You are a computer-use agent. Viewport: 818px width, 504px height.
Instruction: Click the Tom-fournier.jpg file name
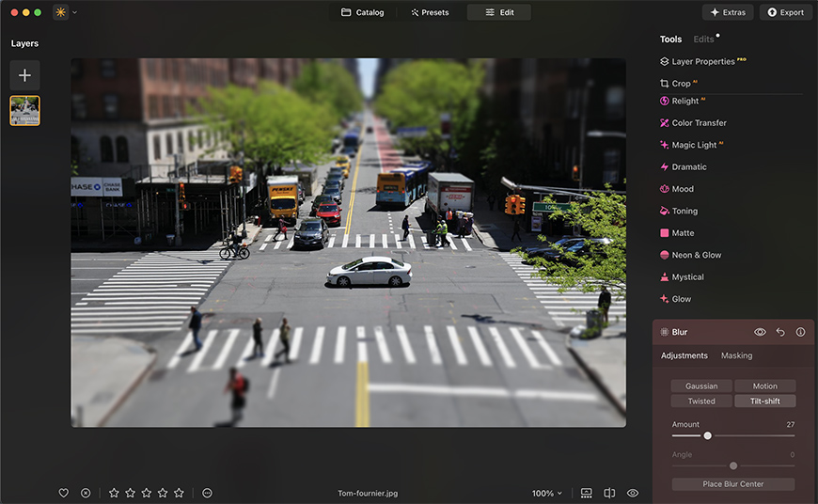pyautogui.click(x=368, y=494)
